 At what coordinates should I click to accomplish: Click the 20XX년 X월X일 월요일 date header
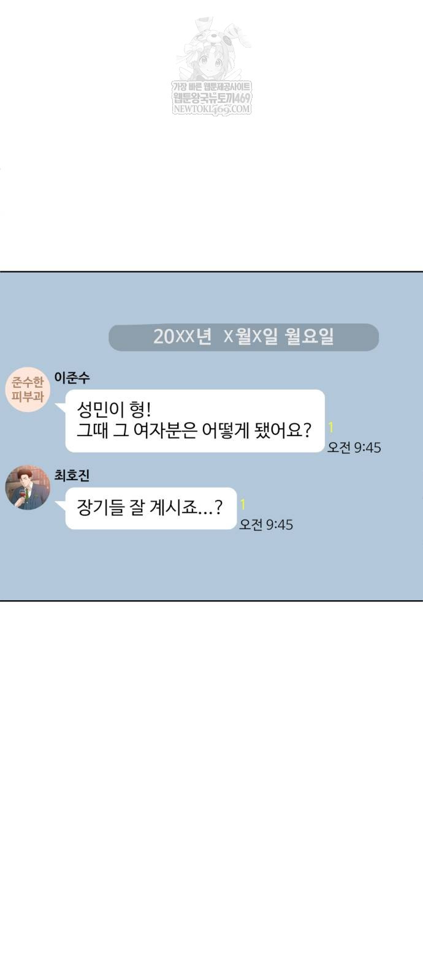(x=243, y=337)
